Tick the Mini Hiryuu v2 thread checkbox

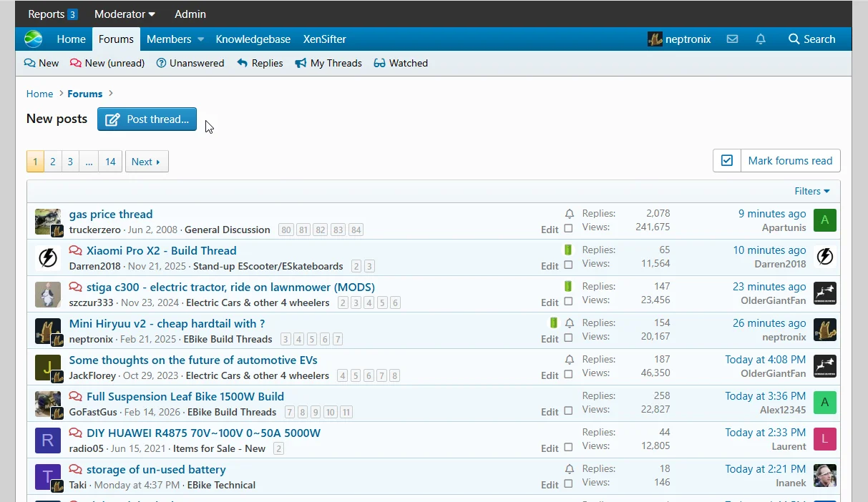(568, 338)
